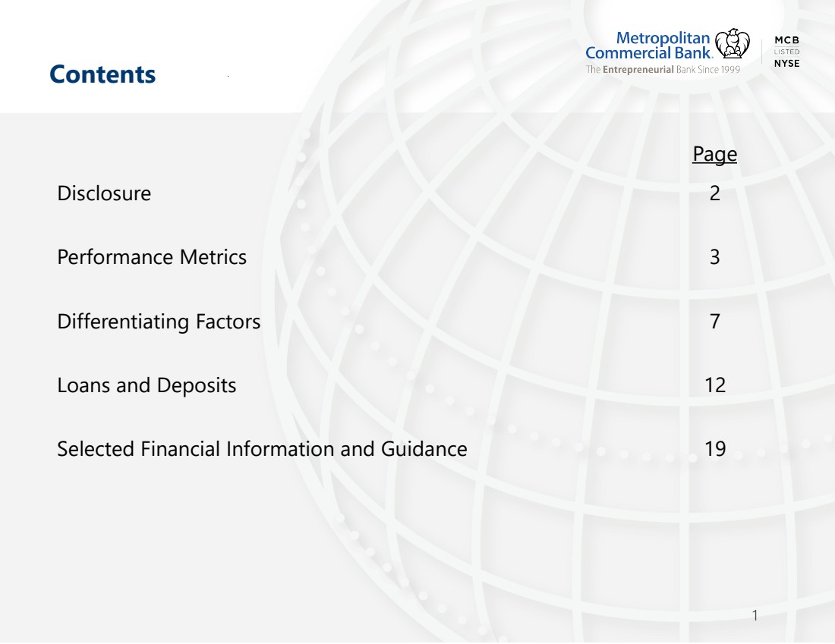
Task: Click page number 19 for Financial Information
Action: click(x=714, y=448)
